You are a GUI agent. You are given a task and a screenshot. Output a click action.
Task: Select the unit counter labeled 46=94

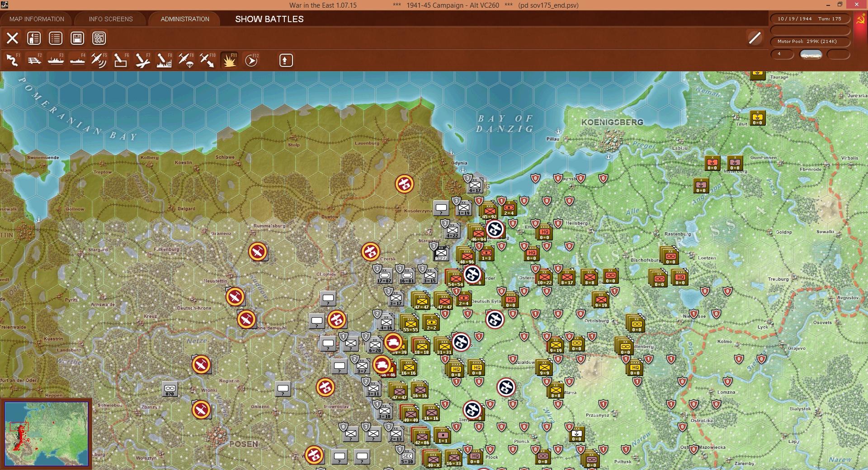pos(478,234)
